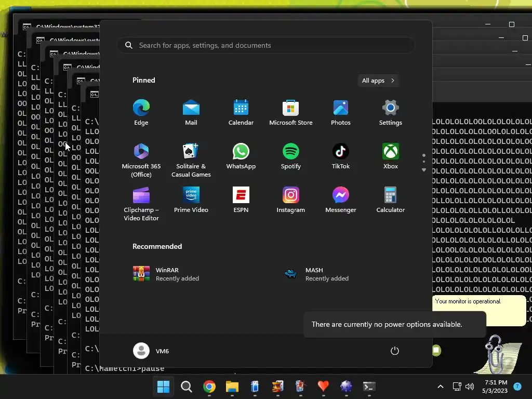The height and width of the screenshot is (399, 532).
Task: Open the globe app on taskbar
Action: pyautogui.click(x=346, y=386)
